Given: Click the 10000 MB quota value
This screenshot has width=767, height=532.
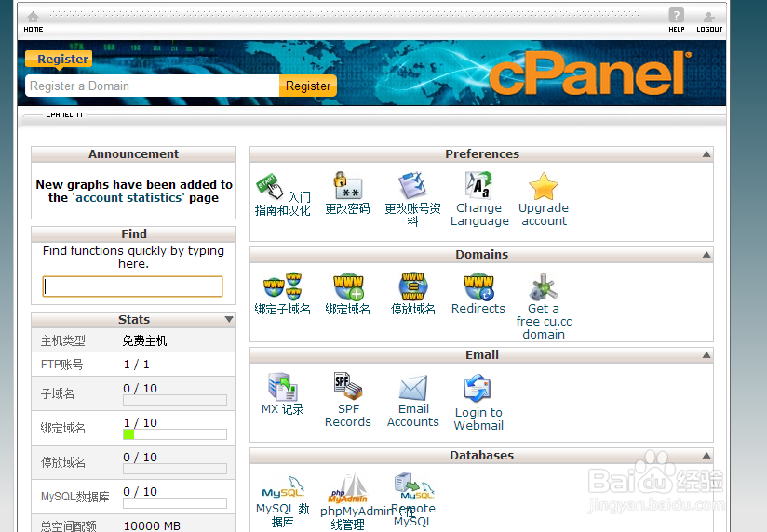Looking at the screenshot, I should point(152,526).
